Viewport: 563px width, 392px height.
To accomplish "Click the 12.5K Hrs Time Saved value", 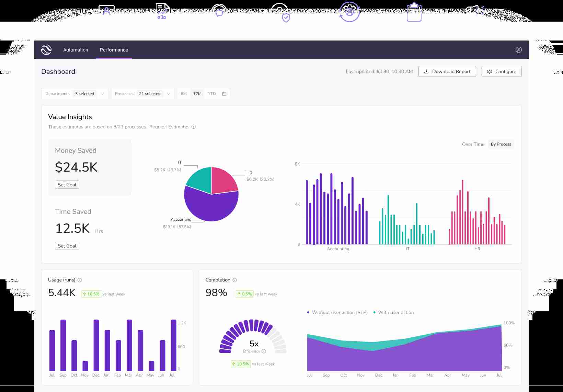I will 79,229.
